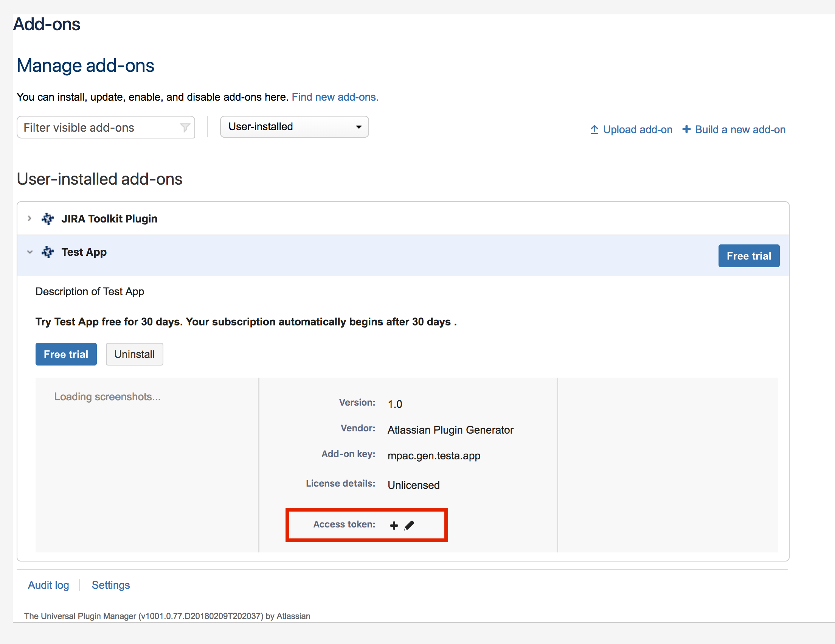The width and height of the screenshot is (835, 644).
Task: Click the Unlicensed license details text
Action: coord(413,485)
